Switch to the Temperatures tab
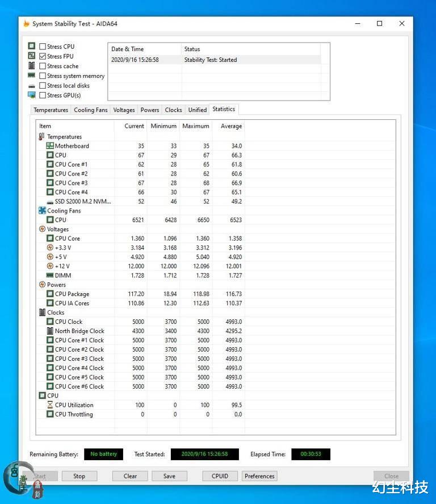The width and height of the screenshot is (436, 504). pyautogui.click(x=51, y=110)
